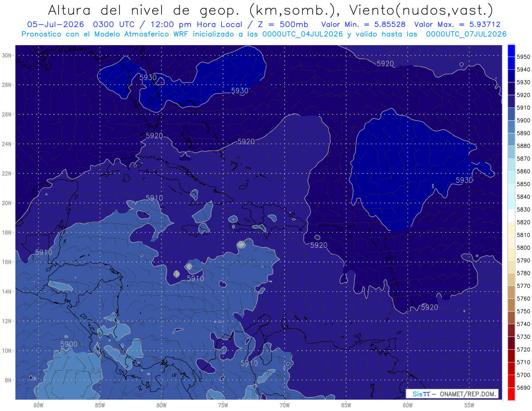Viewport: 532px width, 411px height.
Task: Select the valid-until time '0000UTC_07JUL2026'
Action: coord(466,34)
